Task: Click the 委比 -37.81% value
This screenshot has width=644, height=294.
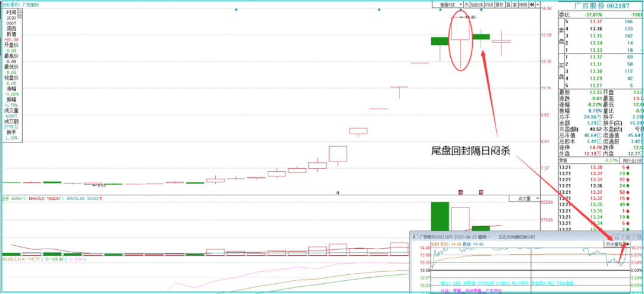Action: pyautogui.click(x=594, y=14)
